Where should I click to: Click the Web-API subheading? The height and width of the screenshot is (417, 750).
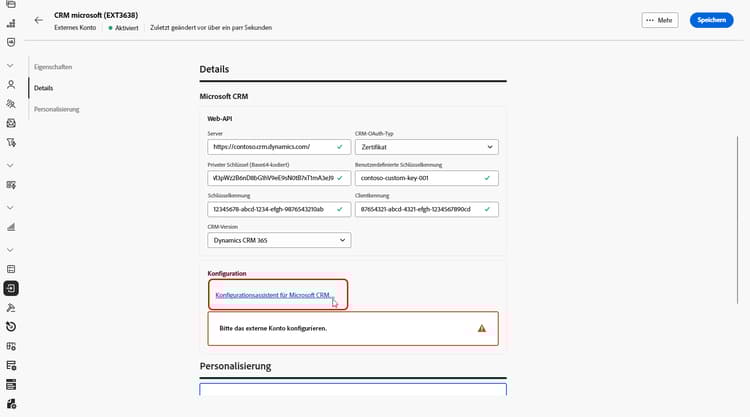click(220, 119)
